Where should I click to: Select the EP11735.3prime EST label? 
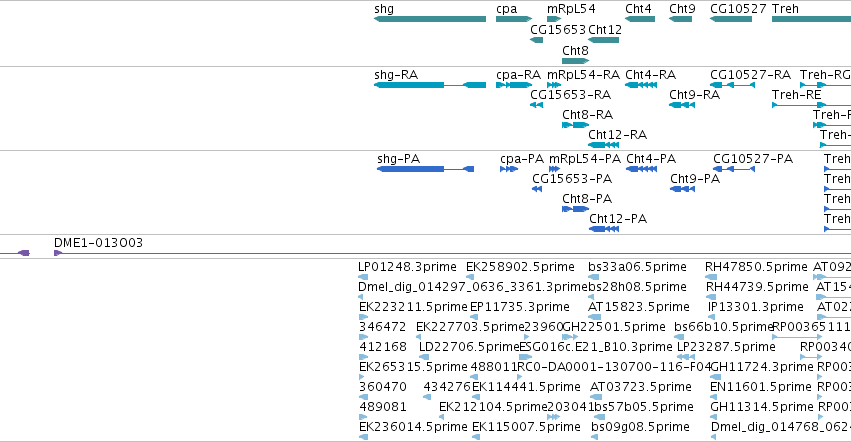(520, 307)
